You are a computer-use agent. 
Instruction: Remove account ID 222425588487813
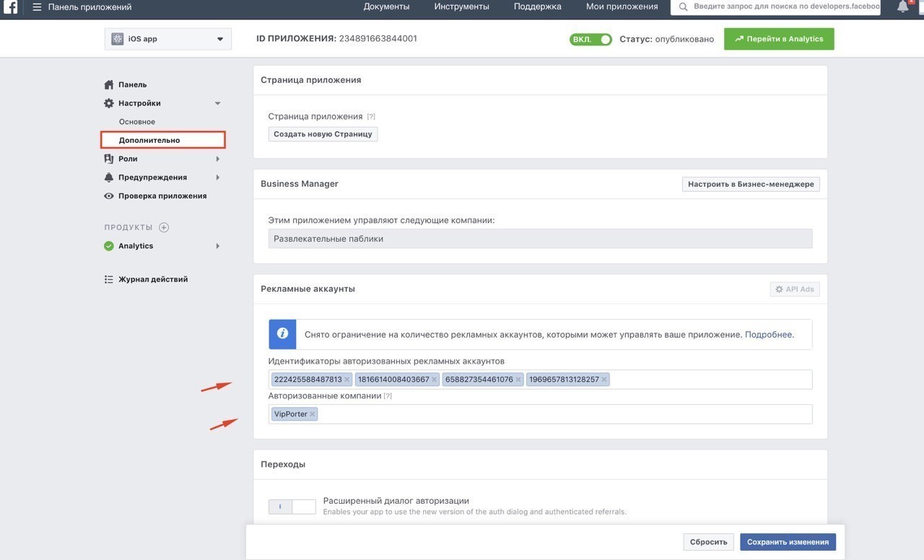(347, 380)
